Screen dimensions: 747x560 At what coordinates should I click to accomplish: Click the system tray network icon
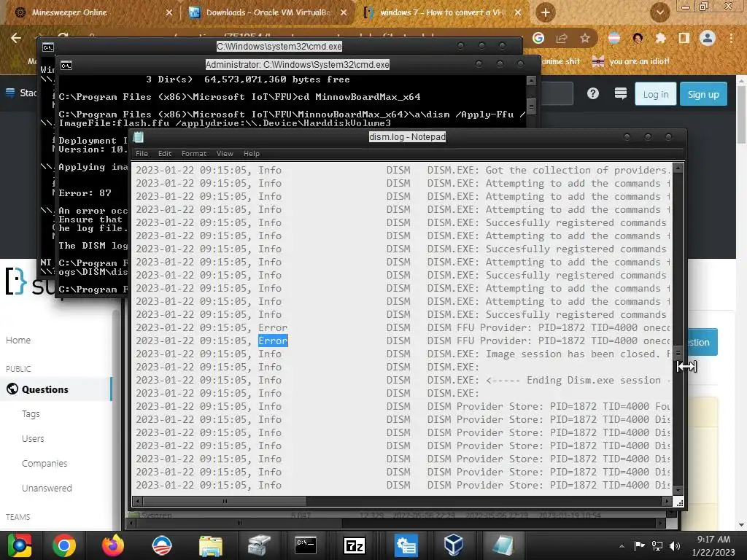(x=657, y=545)
